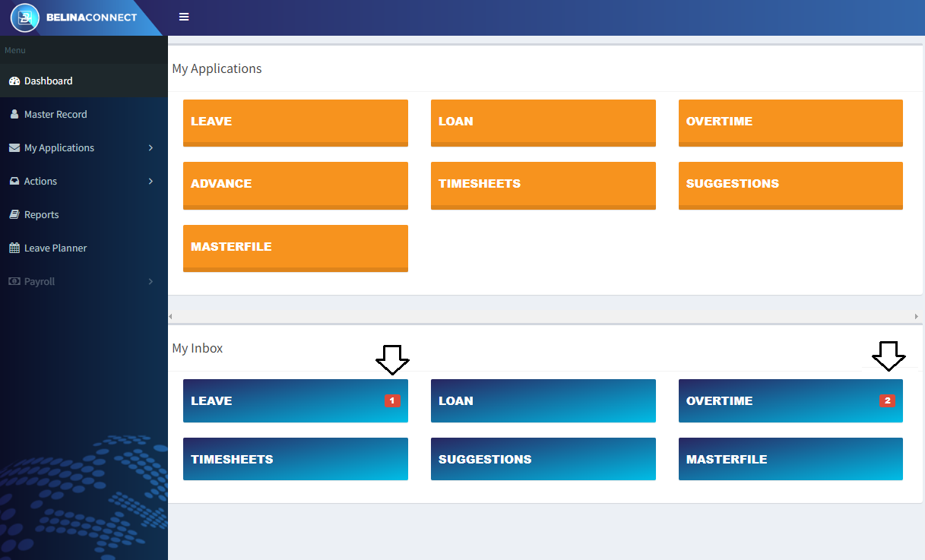Open the blue MASTERFILE inbox tile

(x=790, y=459)
